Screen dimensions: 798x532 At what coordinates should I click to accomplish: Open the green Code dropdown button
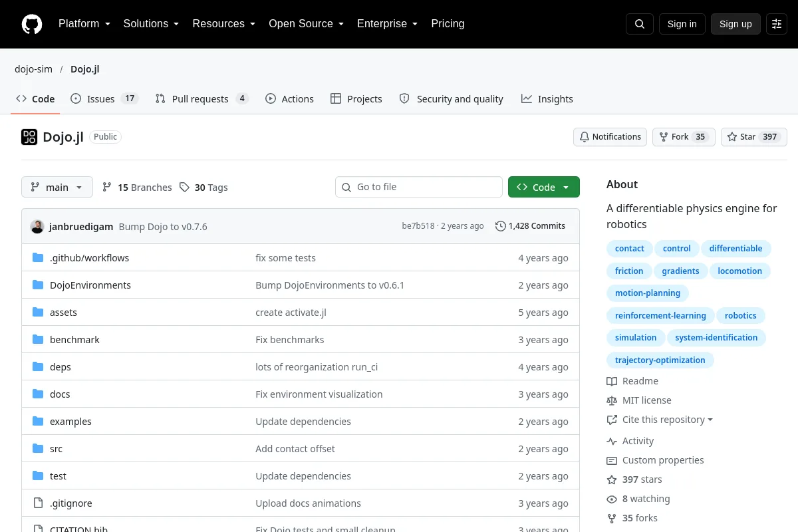[x=544, y=188]
